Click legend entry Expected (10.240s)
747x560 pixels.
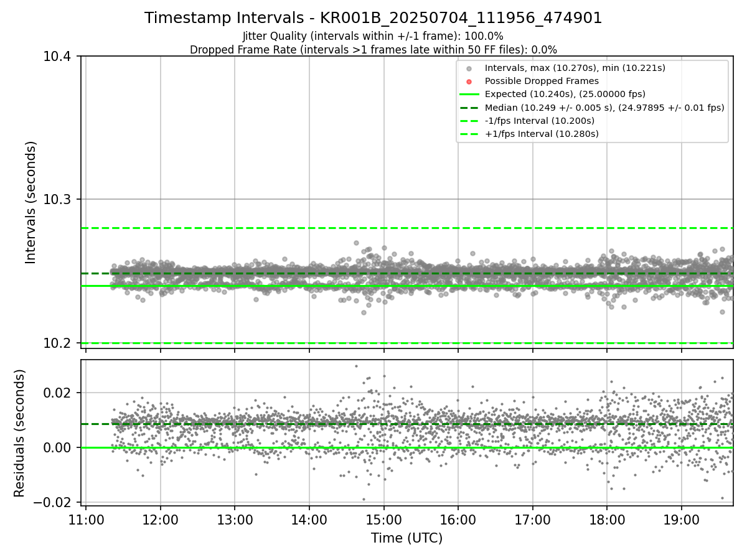[565, 94]
